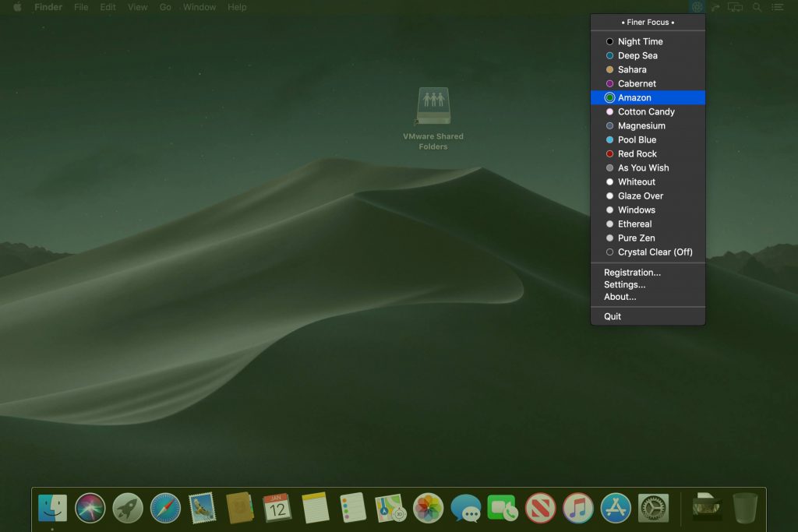This screenshot has height=532, width=798.
Task: Click the Finer Focus menu bar icon
Action: point(696,7)
